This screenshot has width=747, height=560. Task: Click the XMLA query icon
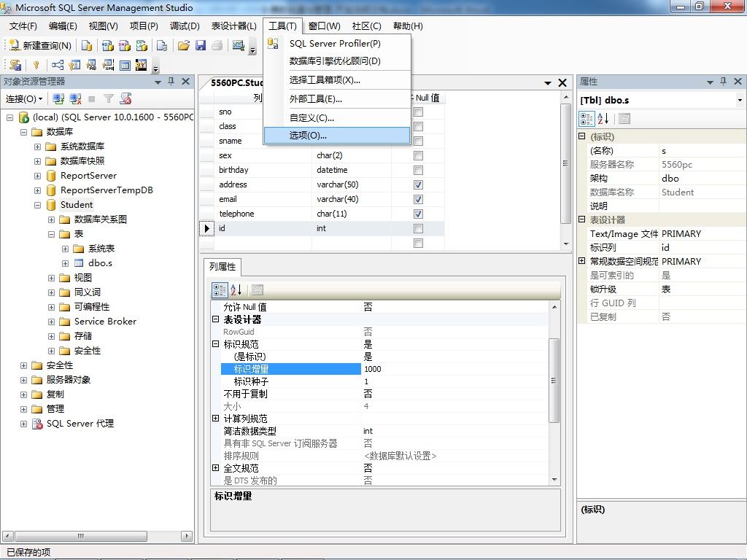coord(142,45)
